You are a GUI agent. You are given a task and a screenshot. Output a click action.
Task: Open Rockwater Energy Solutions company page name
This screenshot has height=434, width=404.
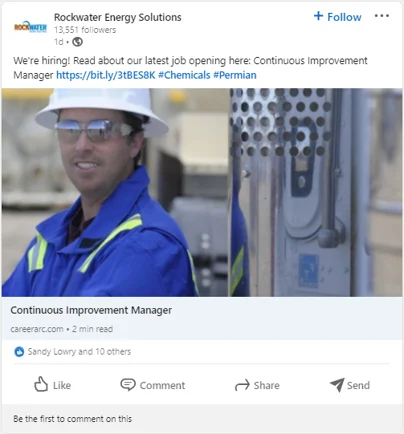point(118,17)
